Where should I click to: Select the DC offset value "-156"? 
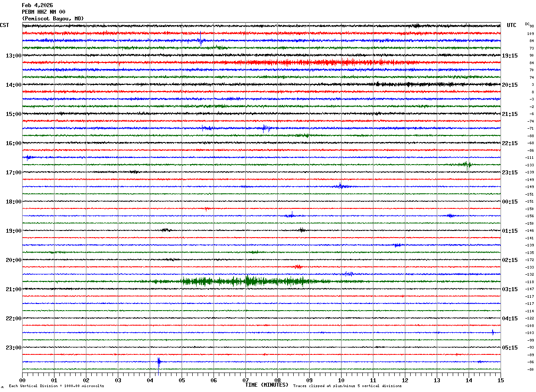[529, 216]
